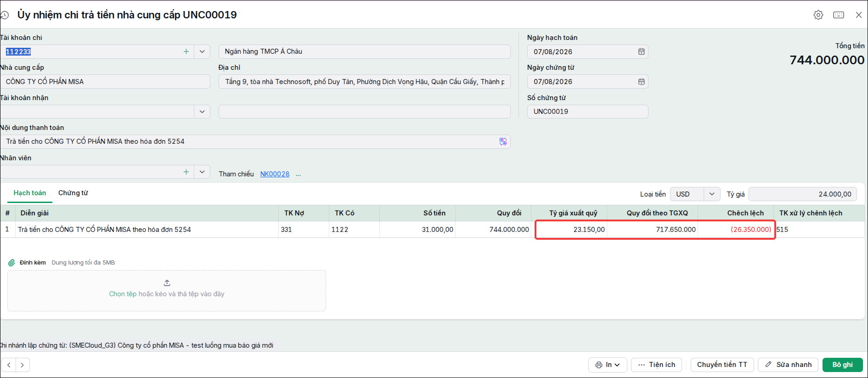The width and height of the screenshot is (868, 378).
Task: Expand Nhân viên dropdown arrow
Action: coord(202,172)
